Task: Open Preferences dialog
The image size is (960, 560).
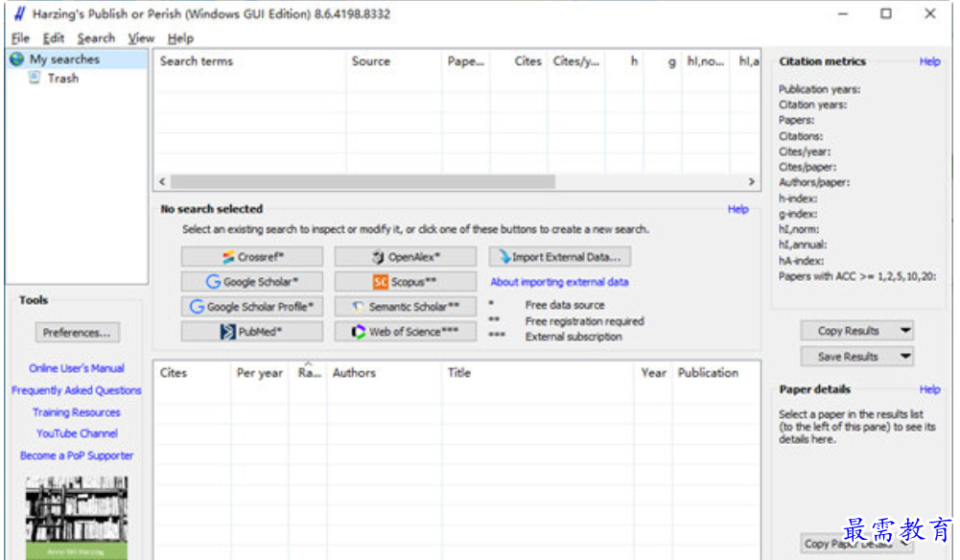Action: click(x=77, y=333)
